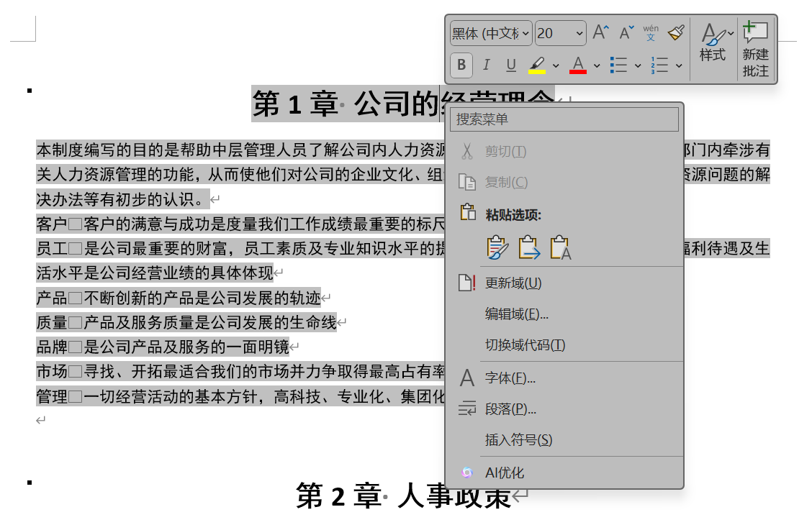The height and width of the screenshot is (525, 812).
Task: Click the Grow Font icon
Action: coord(600,33)
